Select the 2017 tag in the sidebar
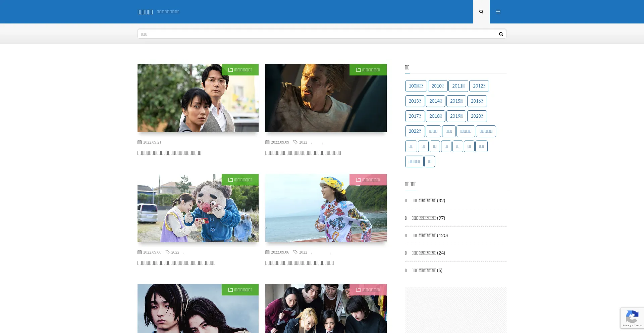 (415, 116)
